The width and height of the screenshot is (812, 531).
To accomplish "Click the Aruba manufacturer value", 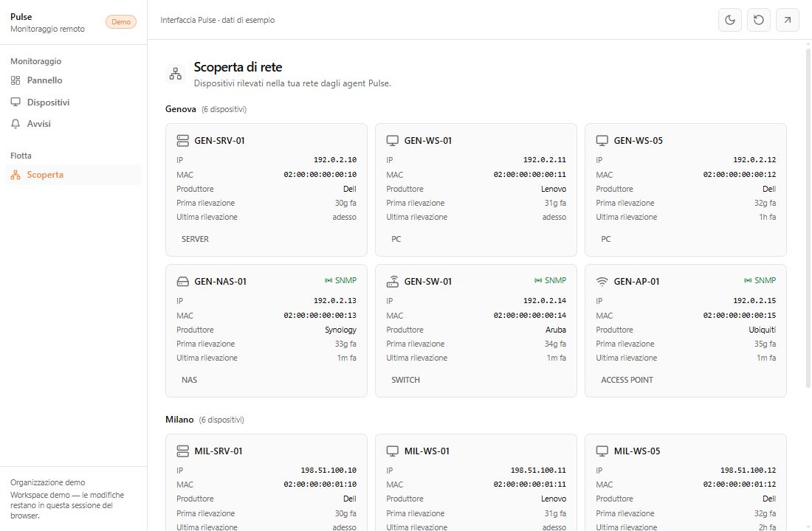I will [x=556, y=330].
